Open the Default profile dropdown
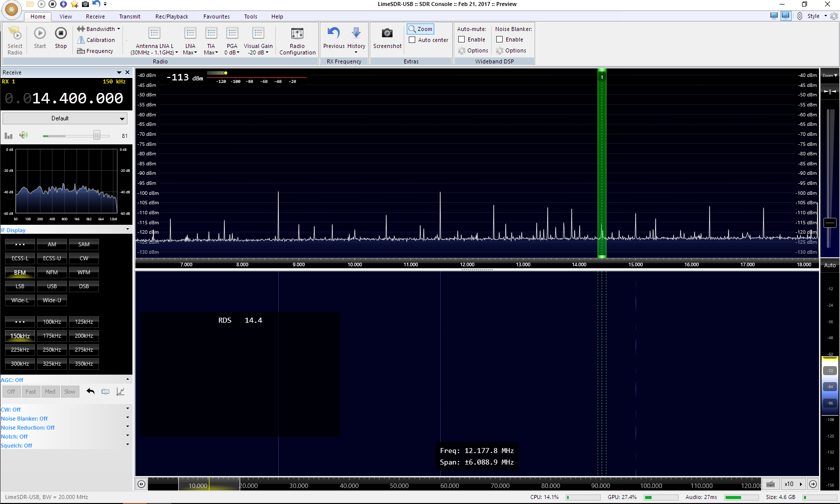 click(64, 118)
